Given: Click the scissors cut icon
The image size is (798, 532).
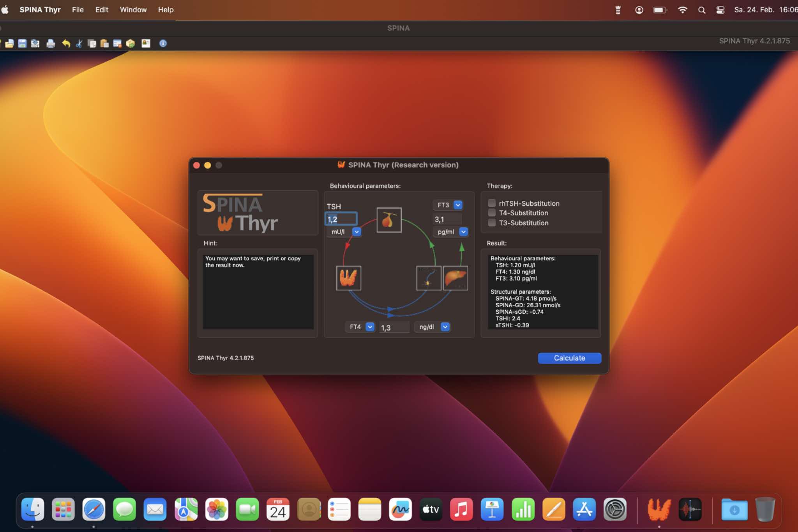Looking at the screenshot, I should pos(79,43).
